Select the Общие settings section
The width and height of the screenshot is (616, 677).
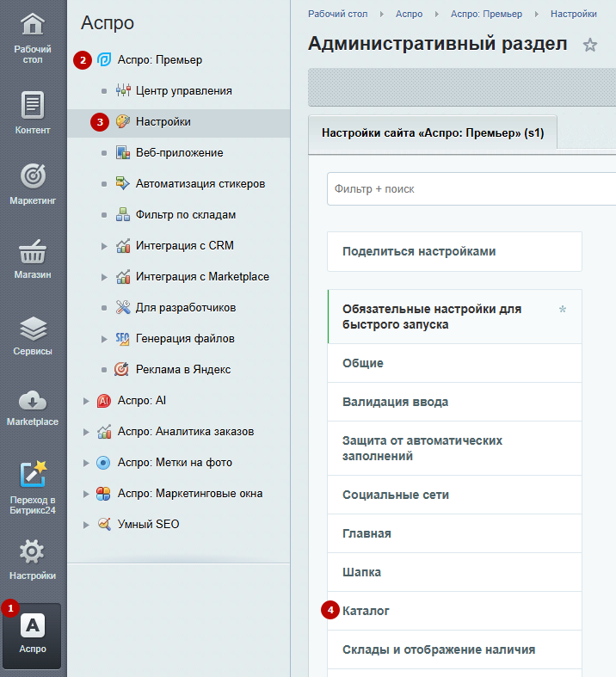click(454, 363)
